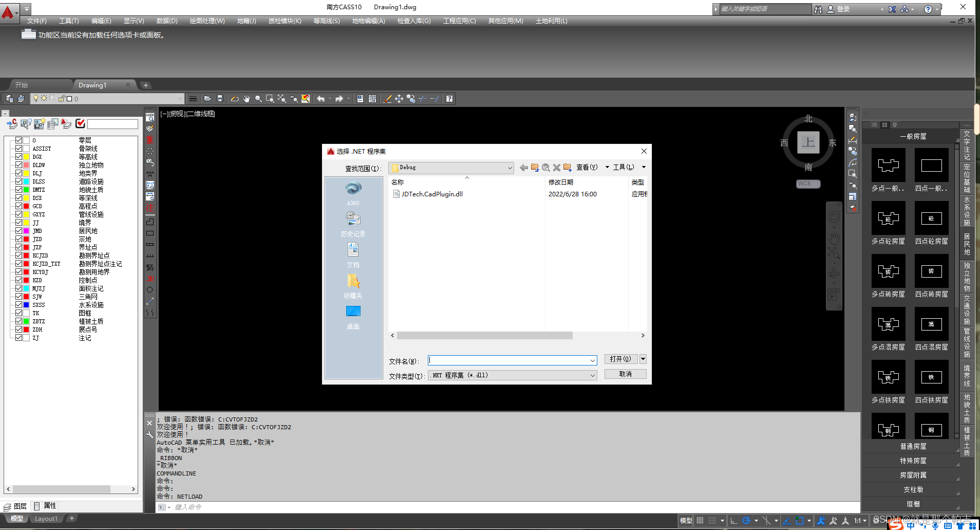The height and width of the screenshot is (530, 980).
Task: Click the help question mark toolbar icon
Action: pos(449,99)
